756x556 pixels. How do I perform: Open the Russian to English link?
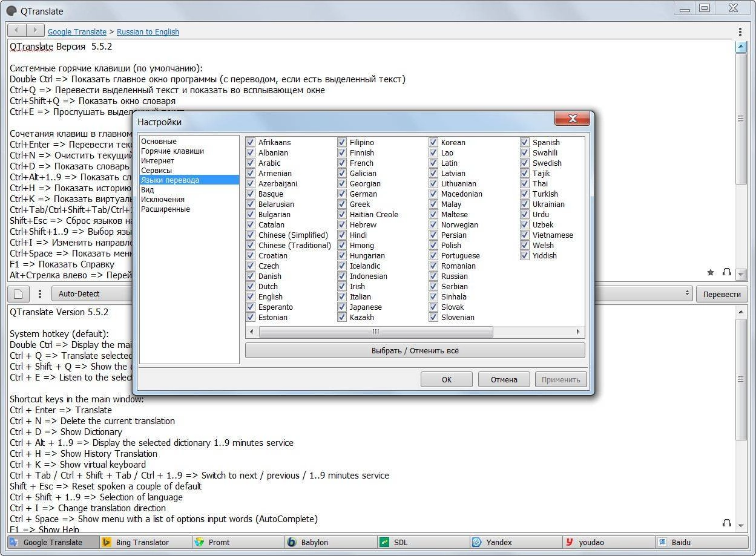tap(148, 31)
